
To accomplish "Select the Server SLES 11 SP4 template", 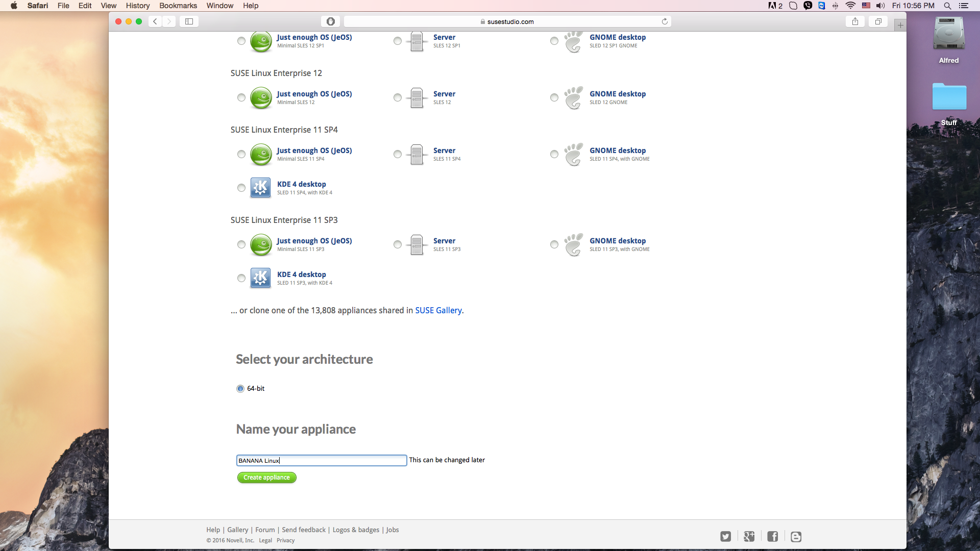I will point(397,154).
